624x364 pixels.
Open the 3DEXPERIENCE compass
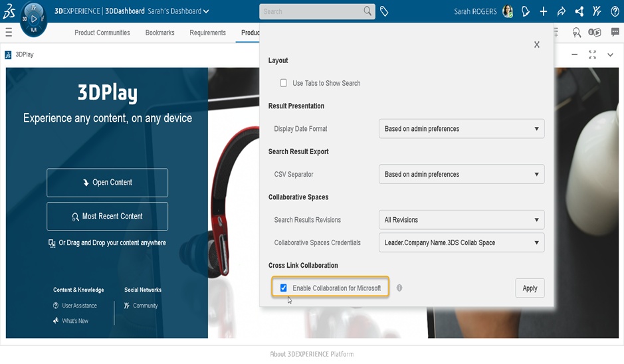33,19
